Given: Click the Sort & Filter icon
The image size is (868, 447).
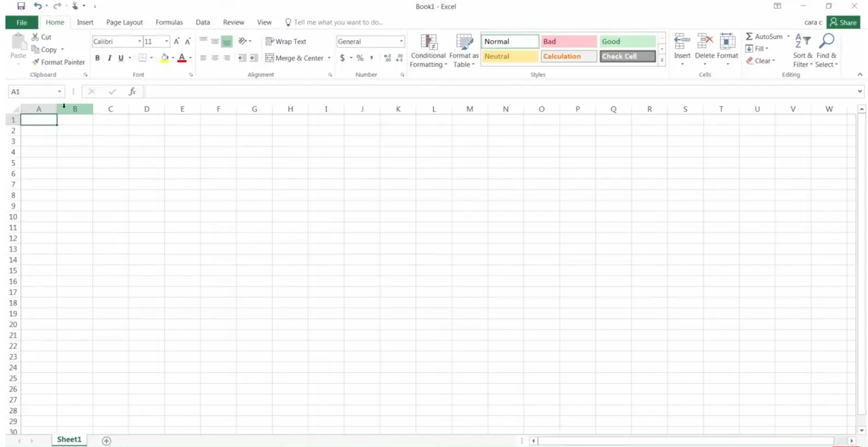Looking at the screenshot, I should click(802, 41).
